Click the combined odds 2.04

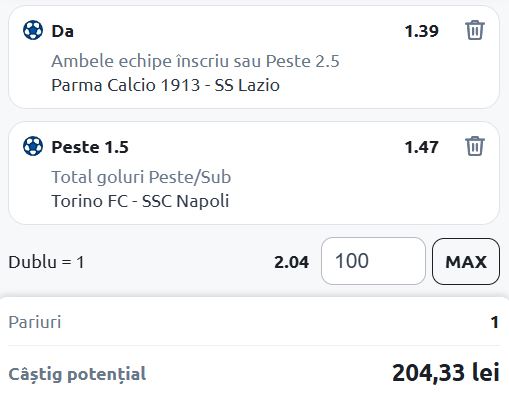291,262
